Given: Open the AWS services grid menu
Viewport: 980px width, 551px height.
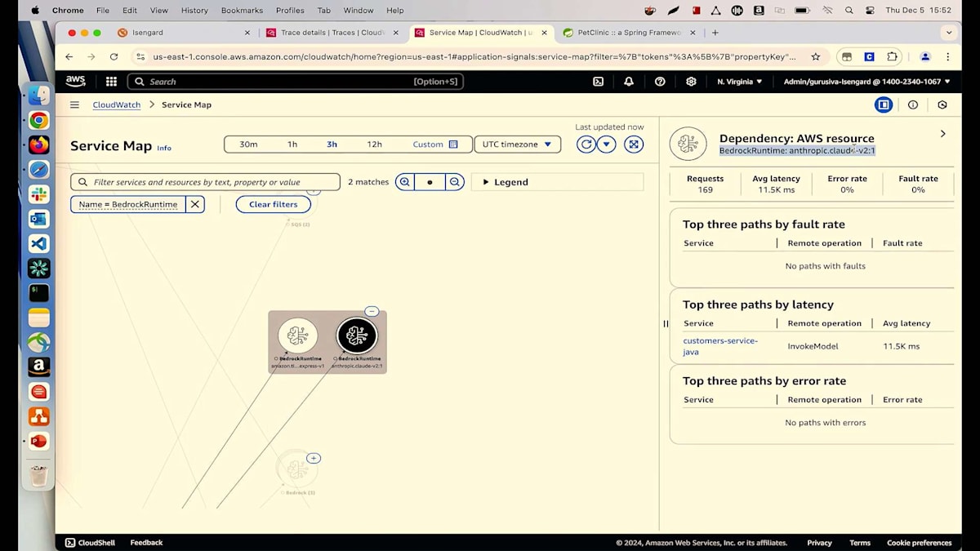Looking at the screenshot, I should point(111,82).
